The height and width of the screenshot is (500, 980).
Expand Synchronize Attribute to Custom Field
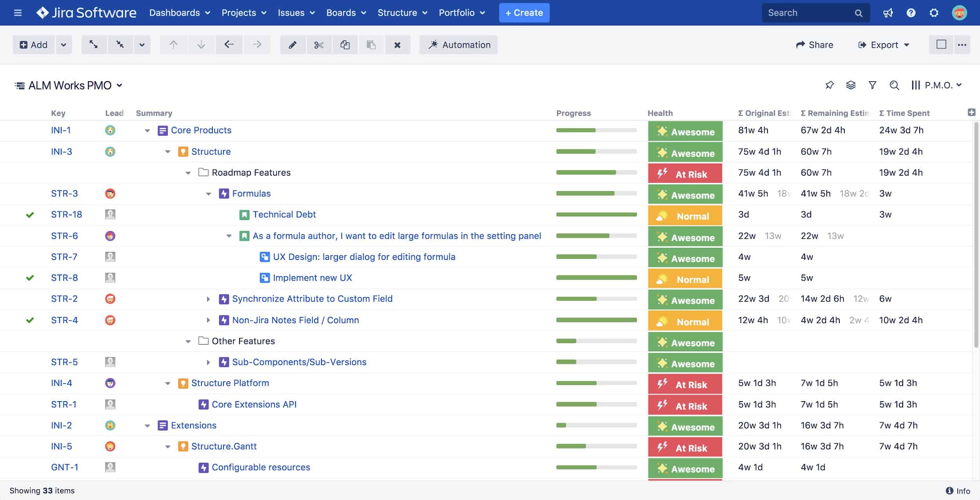pos(208,299)
